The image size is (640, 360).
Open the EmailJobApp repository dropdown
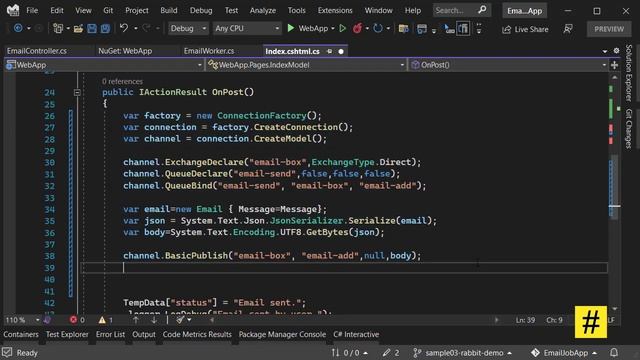point(564,353)
